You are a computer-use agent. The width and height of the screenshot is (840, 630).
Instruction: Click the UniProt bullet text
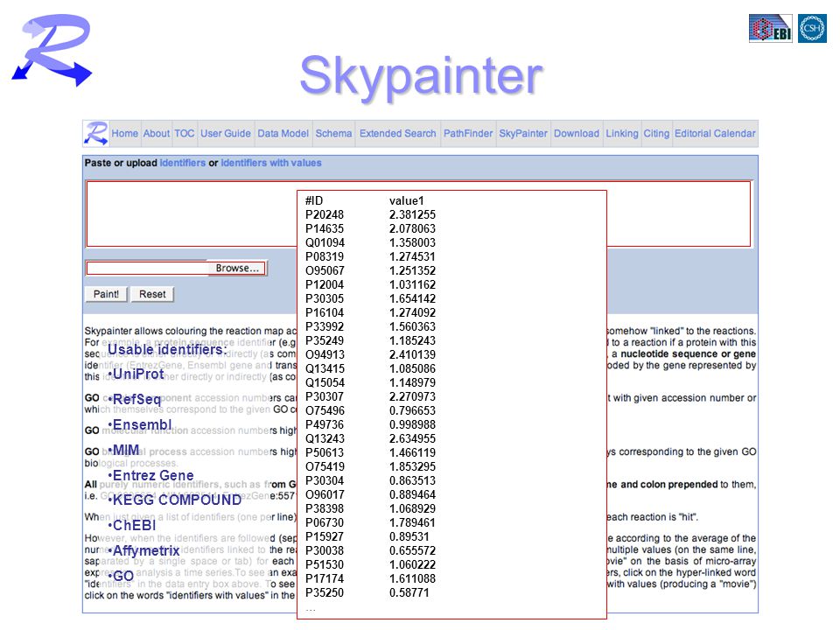tap(136, 374)
